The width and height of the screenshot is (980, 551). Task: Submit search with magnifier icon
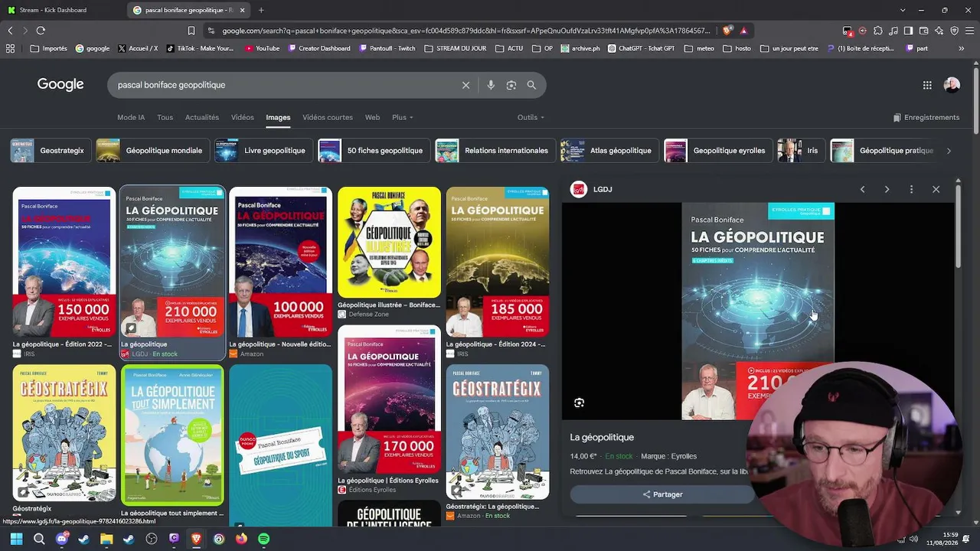click(531, 85)
